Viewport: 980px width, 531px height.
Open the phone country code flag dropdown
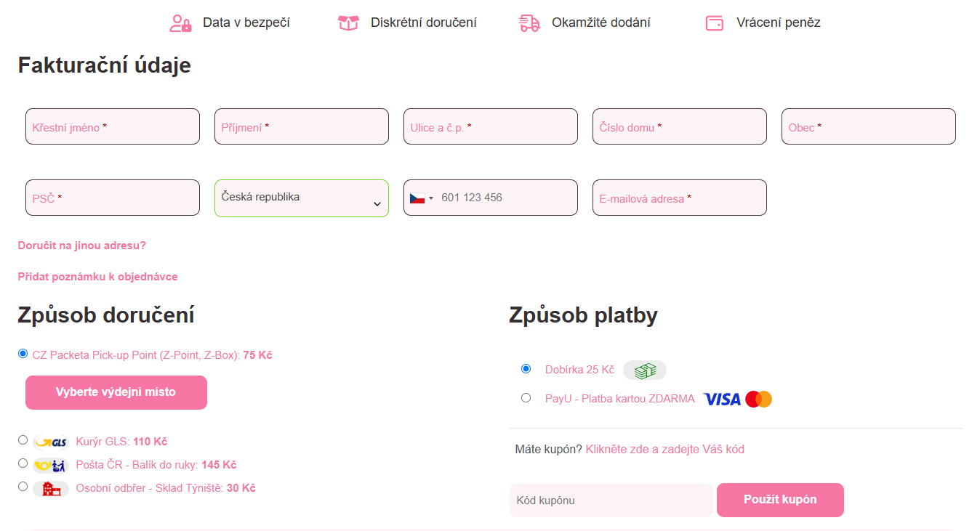[x=422, y=197]
